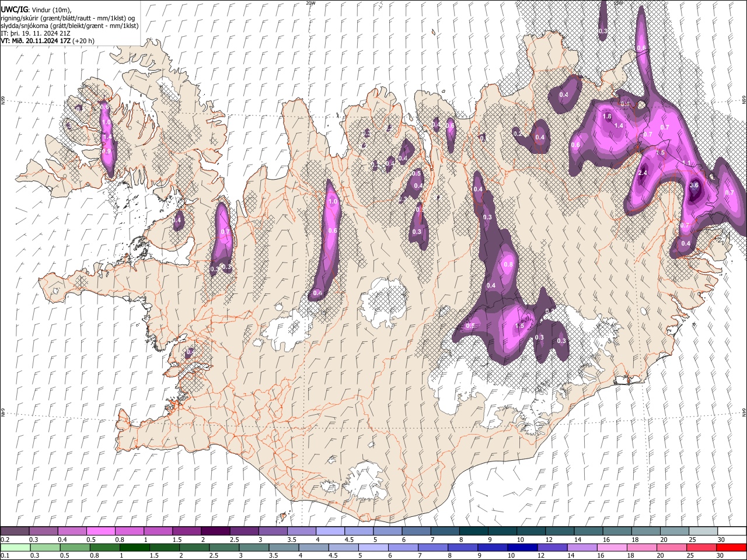Click lower legend light green swatch between 0.1 and 0.3
This screenshot has height=560, width=747.
point(15,547)
